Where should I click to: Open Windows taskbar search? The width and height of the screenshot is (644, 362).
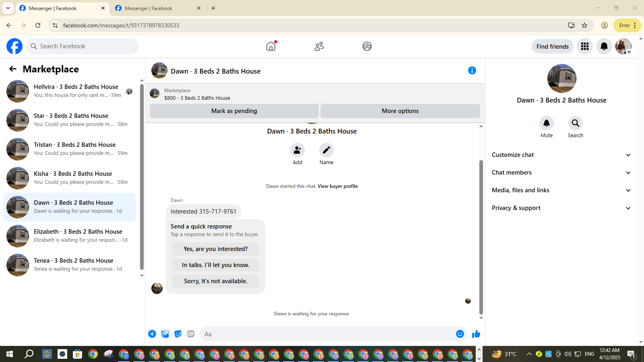point(29,354)
